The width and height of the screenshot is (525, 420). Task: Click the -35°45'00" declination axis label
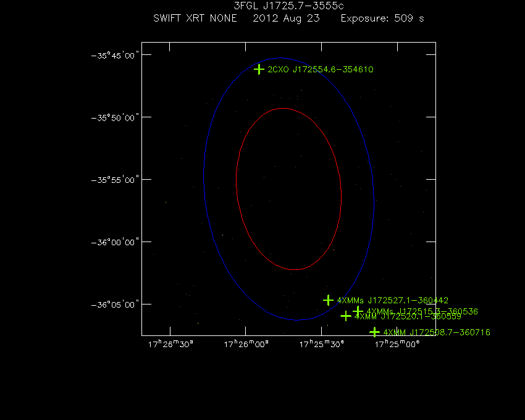tap(115, 55)
